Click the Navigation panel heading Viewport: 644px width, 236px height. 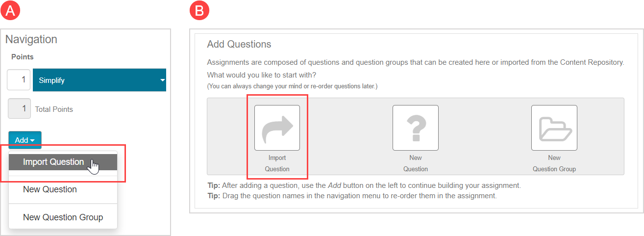[31, 39]
